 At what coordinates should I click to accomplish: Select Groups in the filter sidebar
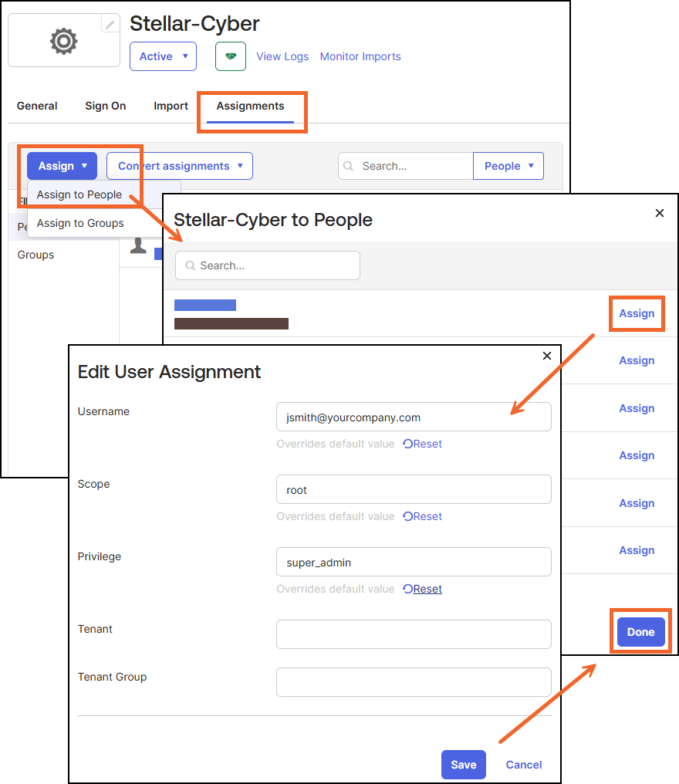tap(36, 255)
